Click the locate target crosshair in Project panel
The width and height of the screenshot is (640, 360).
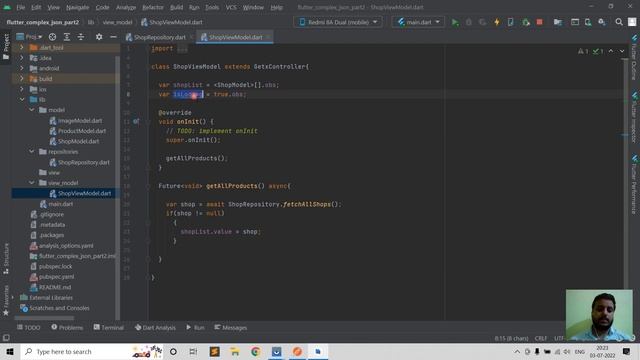[x=52, y=37]
